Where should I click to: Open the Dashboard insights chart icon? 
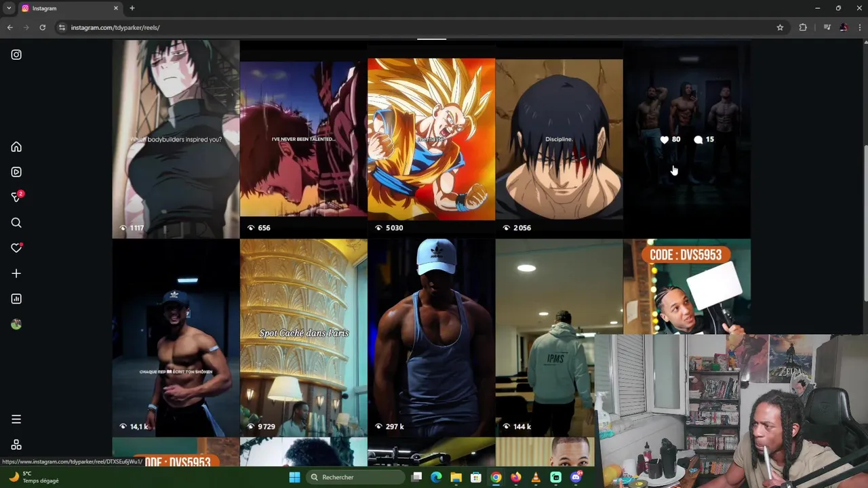coord(16,299)
